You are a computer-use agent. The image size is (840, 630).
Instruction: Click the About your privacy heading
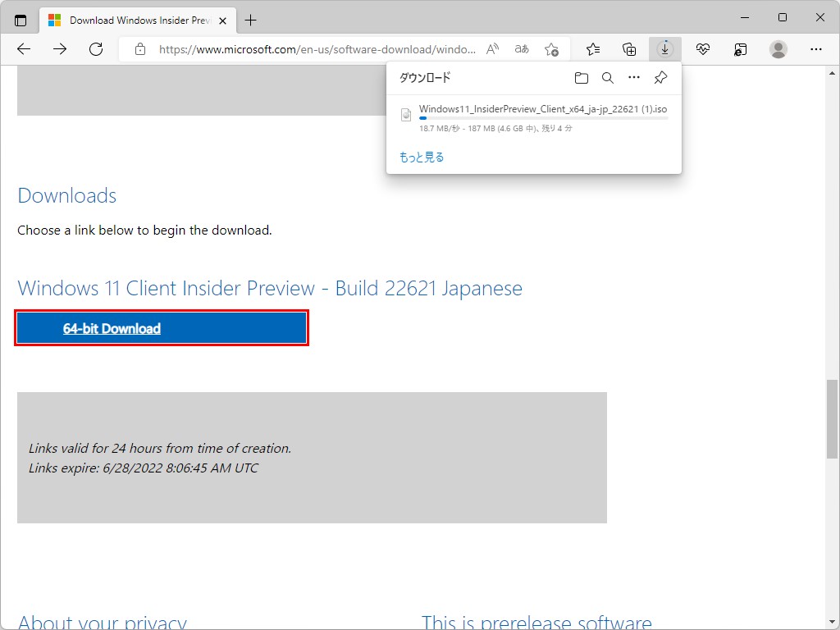coord(103,622)
